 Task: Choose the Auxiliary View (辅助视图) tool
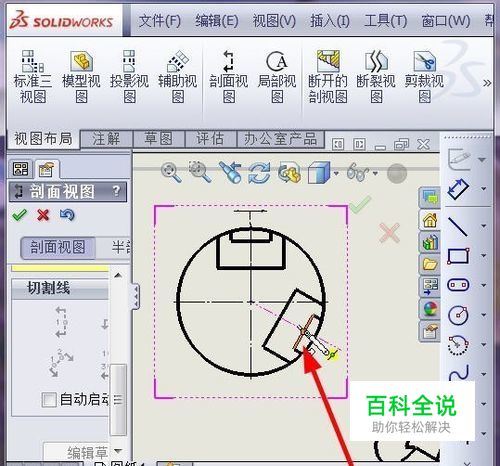pyautogui.click(x=178, y=77)
